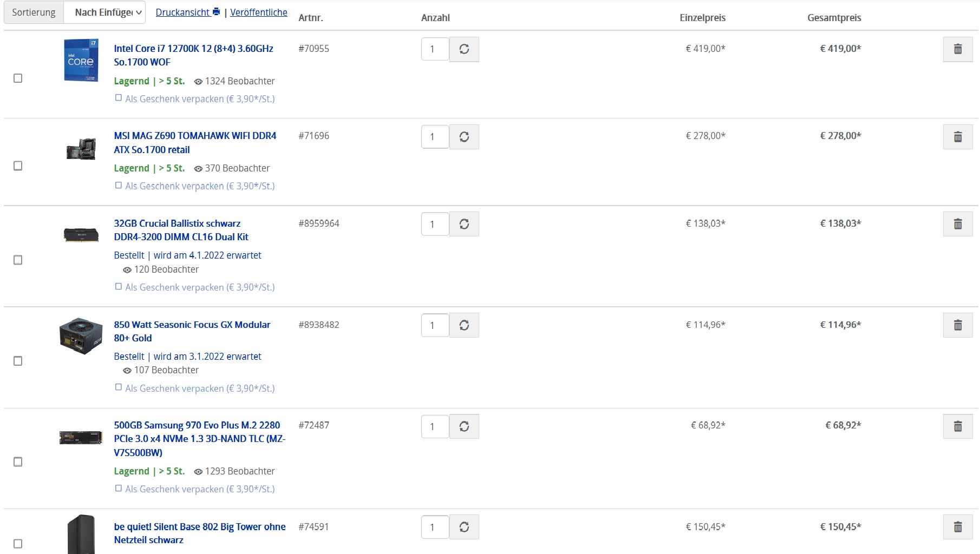Delete the Seasonic Focus GX power supply
Screen dimensions: 980x554
pyautogui.click(x=957, y=325)
